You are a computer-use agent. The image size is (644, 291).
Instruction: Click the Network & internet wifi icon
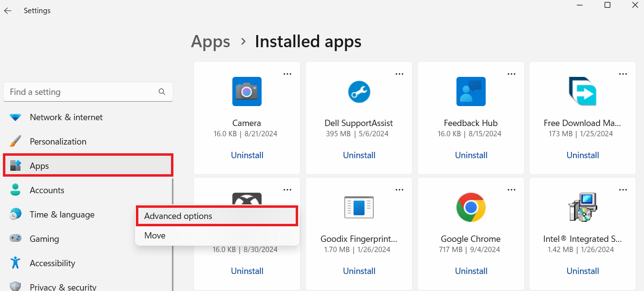(16, 117)
